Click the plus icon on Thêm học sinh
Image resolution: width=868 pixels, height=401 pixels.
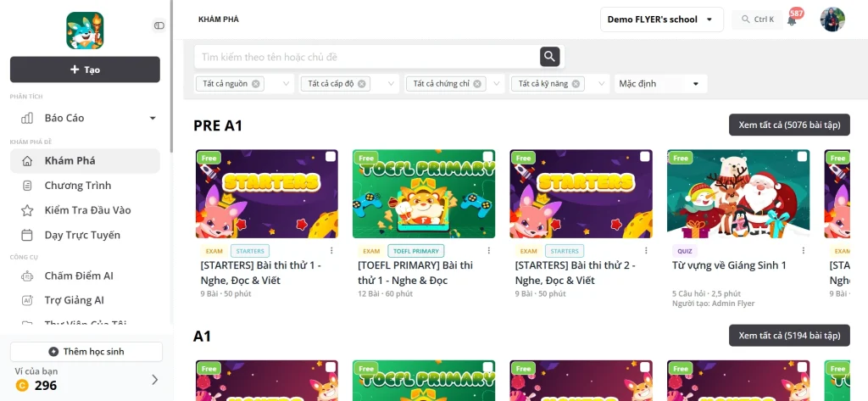click(x=53, y=352)
